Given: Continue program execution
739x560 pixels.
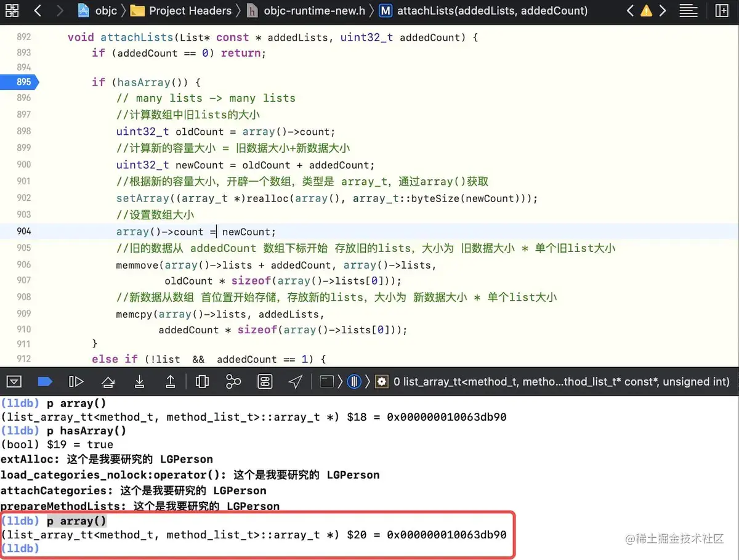Looking at the screenshot, I should [76, 382].
